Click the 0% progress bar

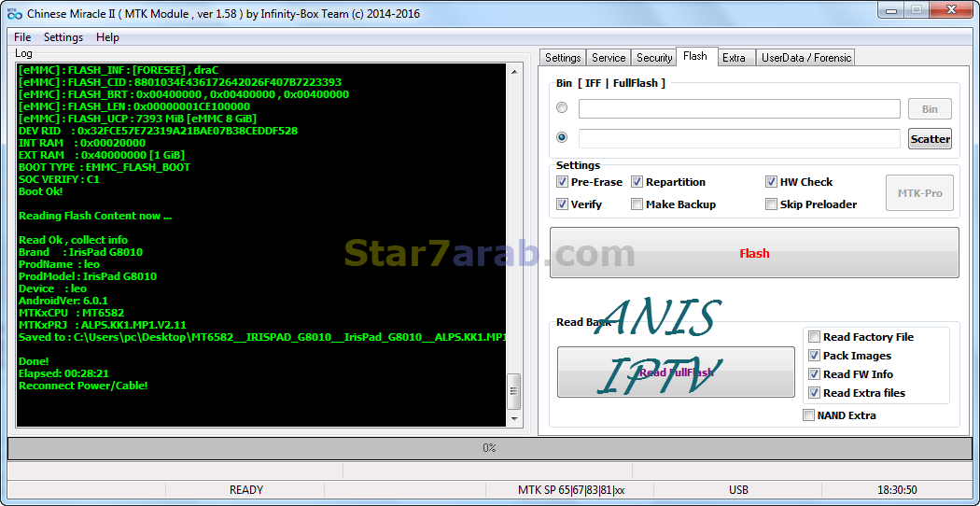pos(489,448)
